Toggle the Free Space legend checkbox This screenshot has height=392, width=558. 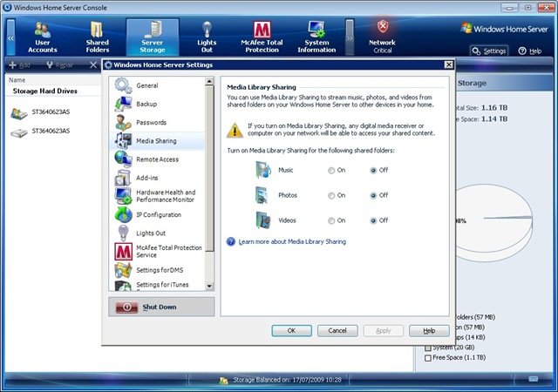[428, 358]
